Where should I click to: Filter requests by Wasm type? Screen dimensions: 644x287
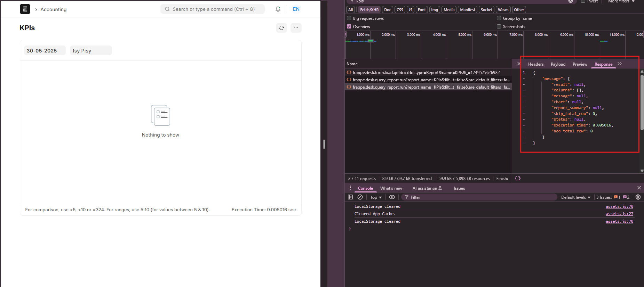503,10
